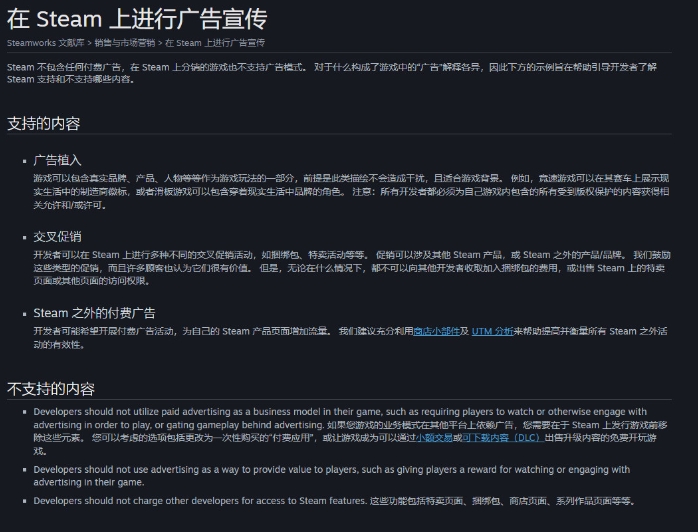Click intro paragraph beginning 'Steam 不包含任何付费广告'
This screenshot has height=532, width=698.
pos(332,73)
